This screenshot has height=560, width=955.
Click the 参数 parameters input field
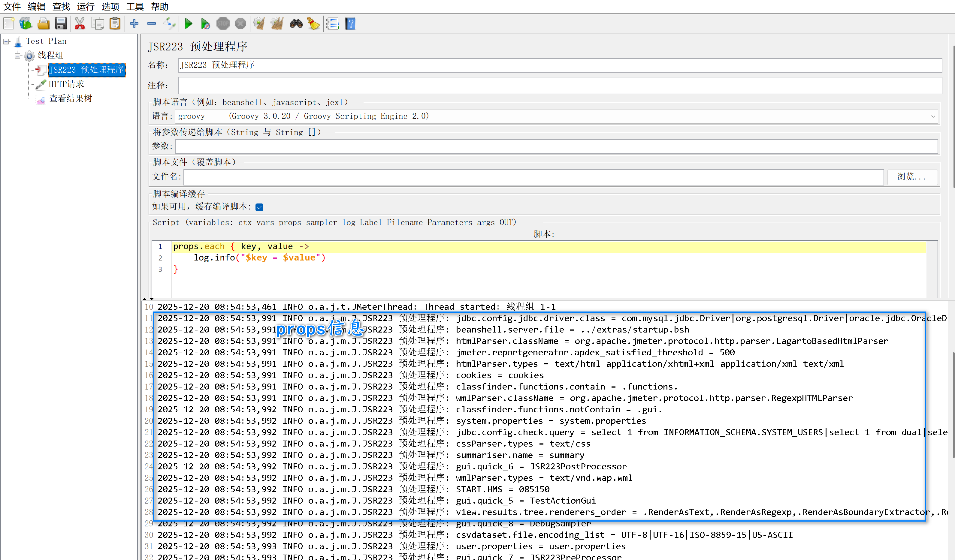point(556,146)
